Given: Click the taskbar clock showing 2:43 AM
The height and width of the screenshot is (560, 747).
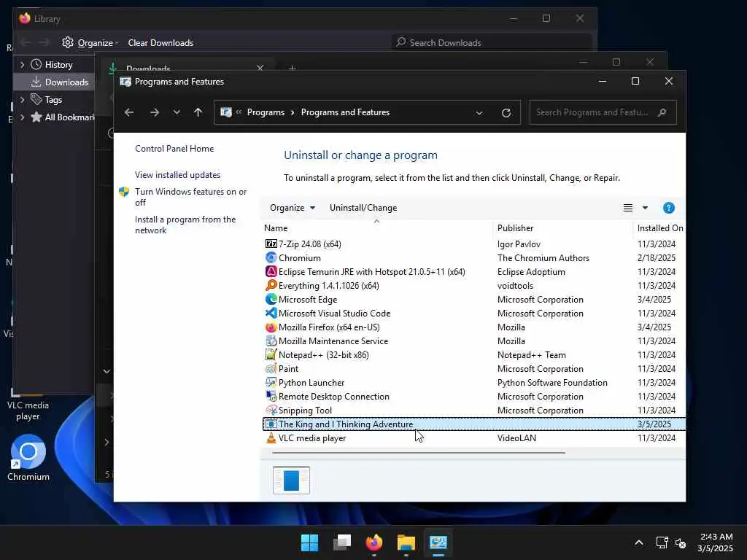Looking at the screenshot, I should tap(715, 542).
